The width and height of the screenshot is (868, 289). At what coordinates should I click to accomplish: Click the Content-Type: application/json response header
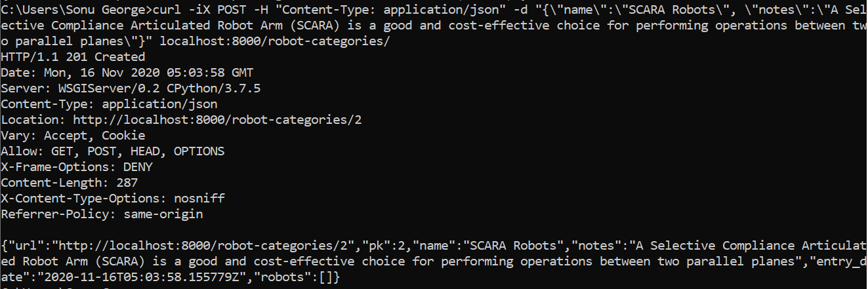[x=109, y=104]
